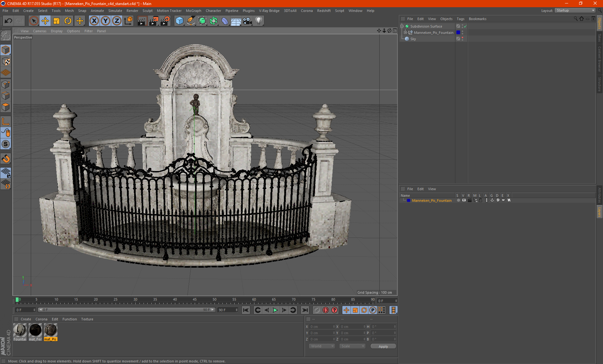Open viewport Cameras menu
The image size is (603, 364).
coord(40,31)
